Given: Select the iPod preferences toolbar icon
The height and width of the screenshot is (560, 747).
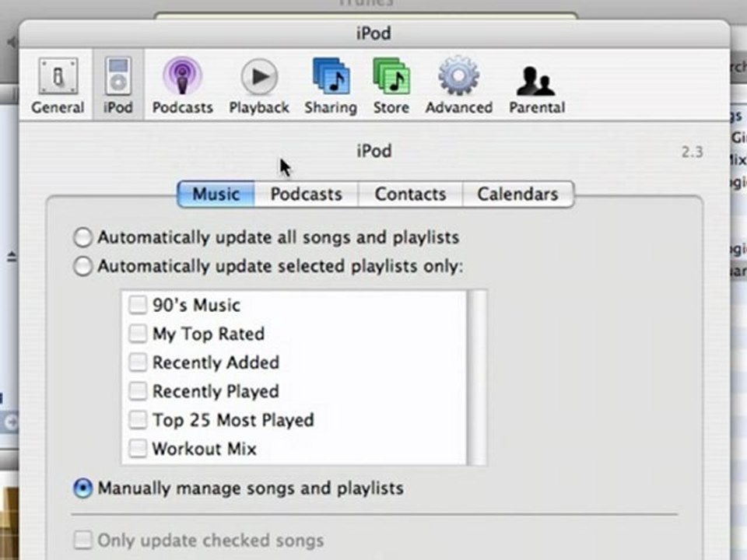Looking at the screenshot, I should tap(118, 86).
